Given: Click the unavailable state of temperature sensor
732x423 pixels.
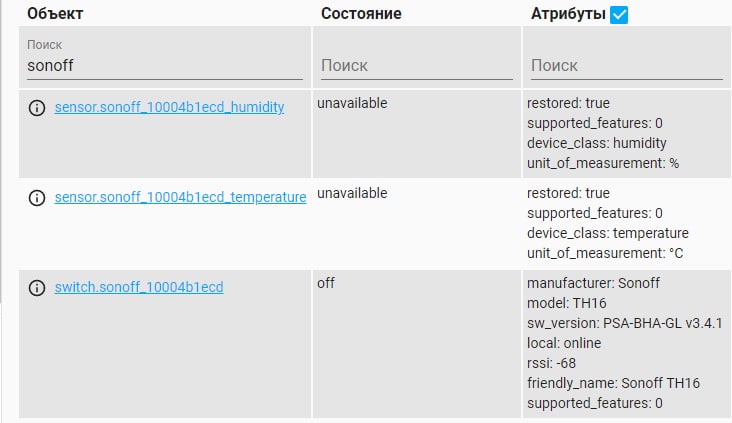Looking at the screenshot, I should [352, 193].
